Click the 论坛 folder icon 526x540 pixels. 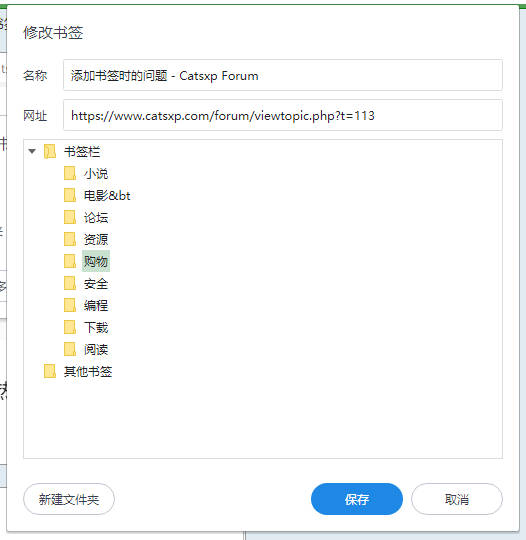point(70,217)
